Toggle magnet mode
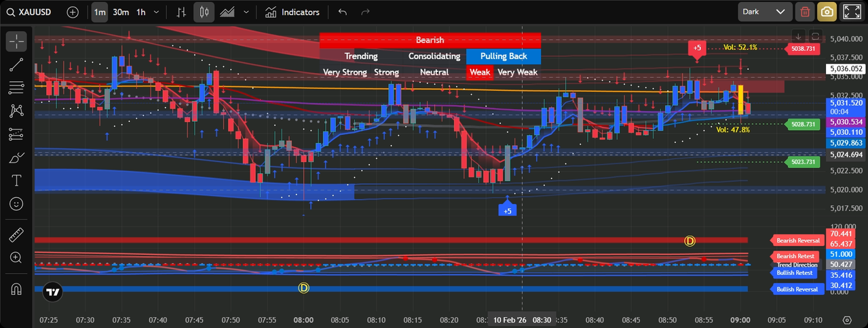The height and width of the screenshot is (328, 868). 16,289
